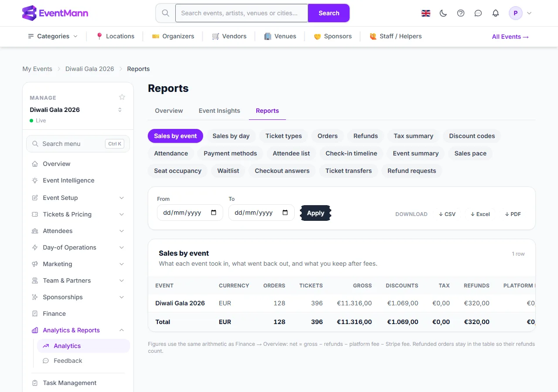Expand the Attendees sidebar section
558x392 pixels.
78,231
